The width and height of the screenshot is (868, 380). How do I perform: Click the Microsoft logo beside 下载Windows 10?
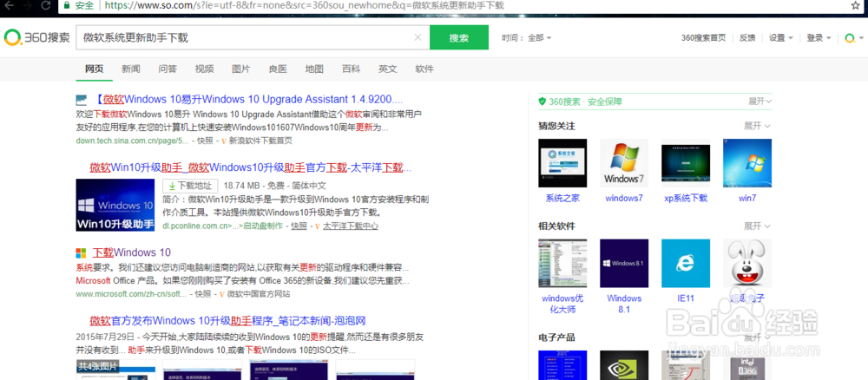pos(82,252)
